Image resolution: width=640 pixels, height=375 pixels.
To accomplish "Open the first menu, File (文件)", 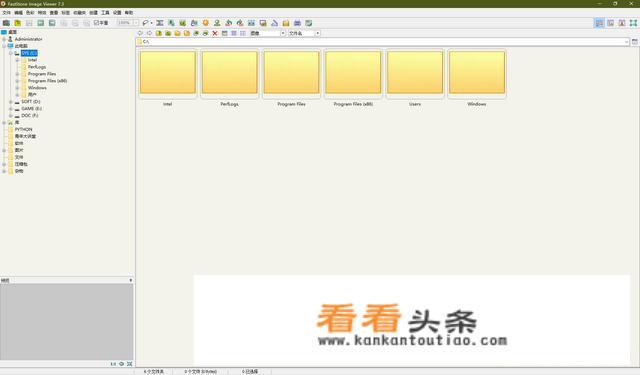I will [7, 13].
